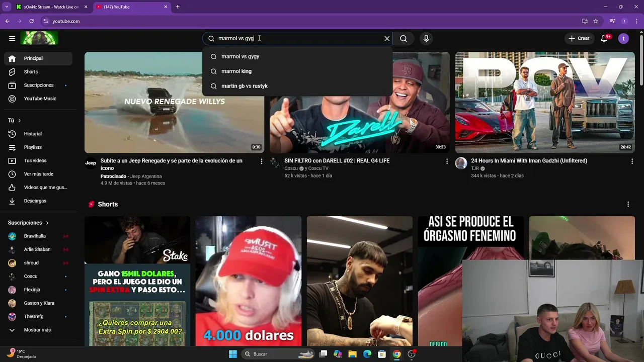Click the taskbar Buscar search box
Screen dimensions: 644x362
[277, 354]
